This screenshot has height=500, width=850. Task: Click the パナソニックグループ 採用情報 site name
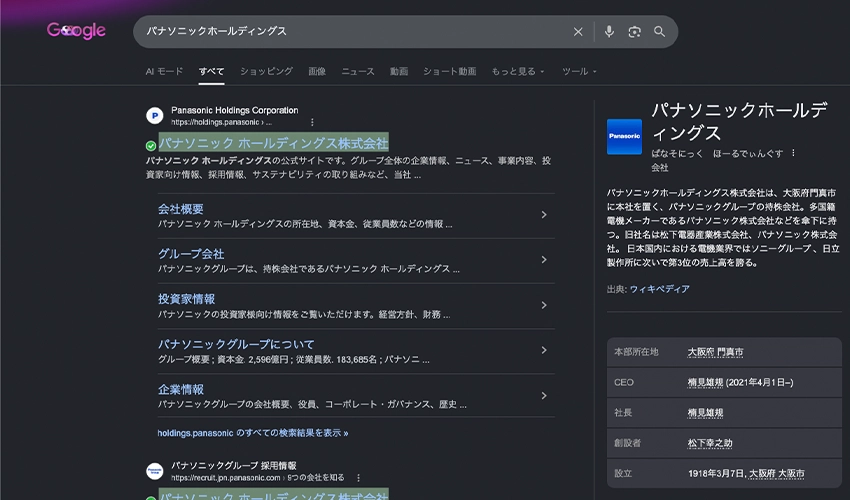(234, 466)
